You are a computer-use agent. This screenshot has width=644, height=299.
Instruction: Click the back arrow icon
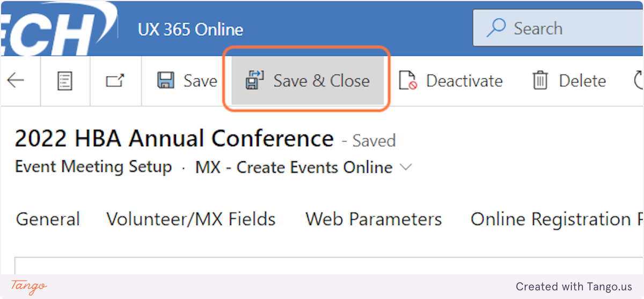(x=16, y=81)
